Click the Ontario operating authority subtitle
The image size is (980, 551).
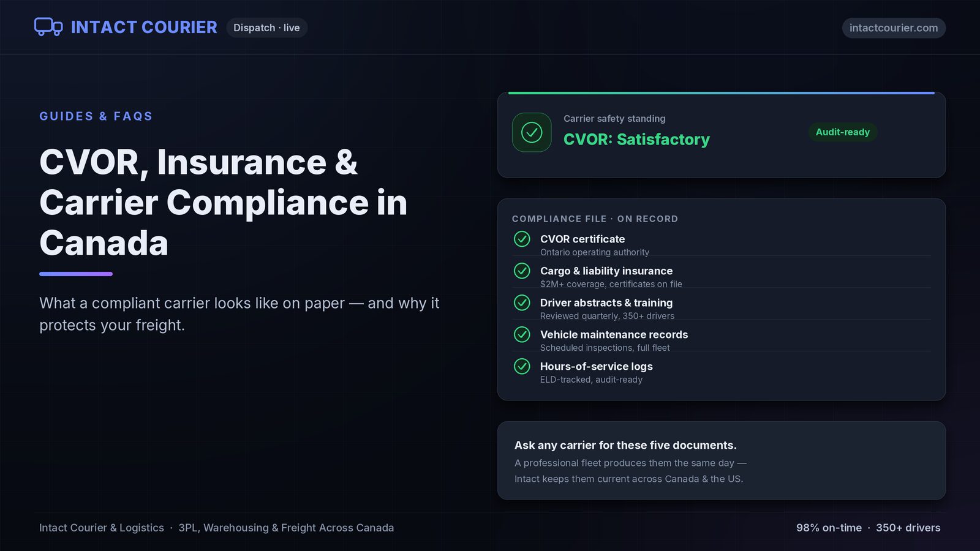click(x=595, y=252)
